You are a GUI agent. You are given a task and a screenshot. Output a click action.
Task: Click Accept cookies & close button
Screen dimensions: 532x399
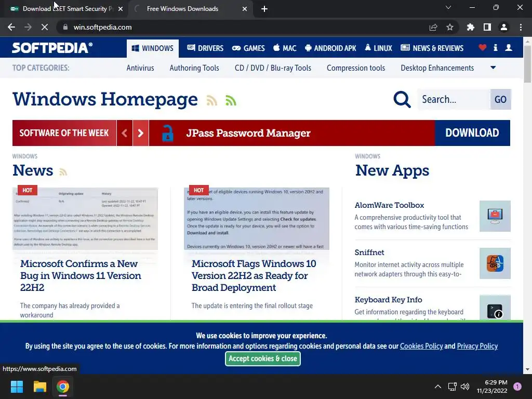(262, 358)
